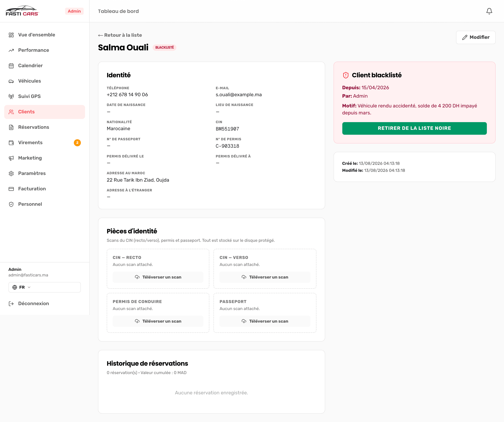504x422 pixels.
Task: Click email s.ouali@example.ma
Action: [x=239, y=95]
